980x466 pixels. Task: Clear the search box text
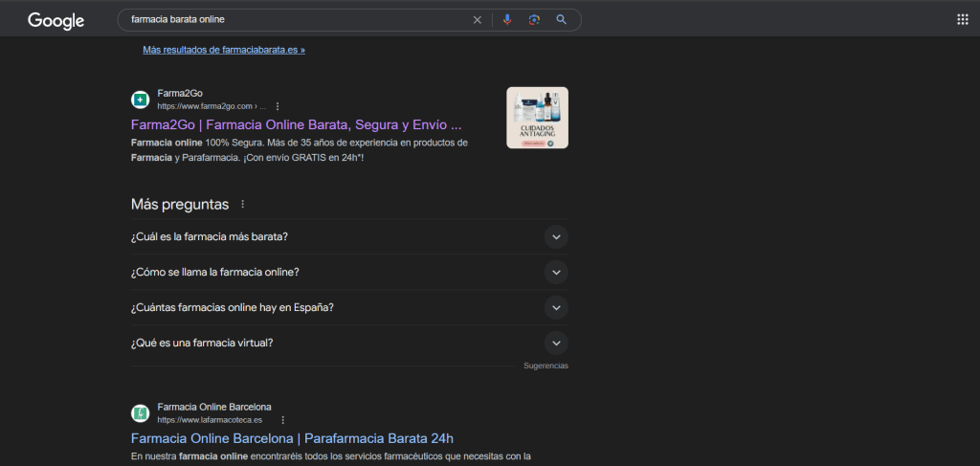(x=477, y=20)
